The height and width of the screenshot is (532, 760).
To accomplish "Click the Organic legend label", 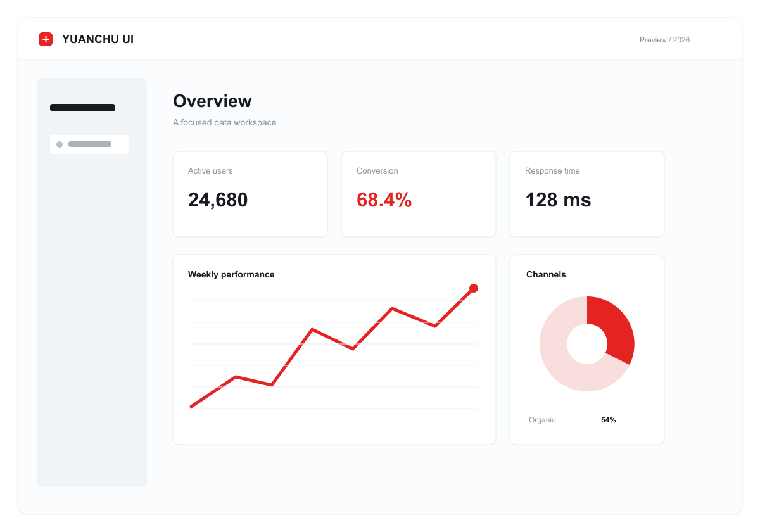I will [x=542, y=420].
